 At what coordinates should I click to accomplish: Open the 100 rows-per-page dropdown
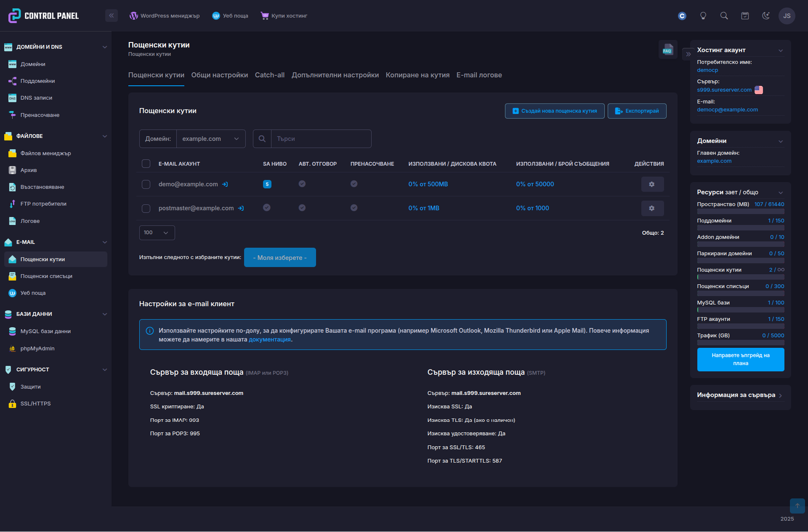tap(157, 233)
